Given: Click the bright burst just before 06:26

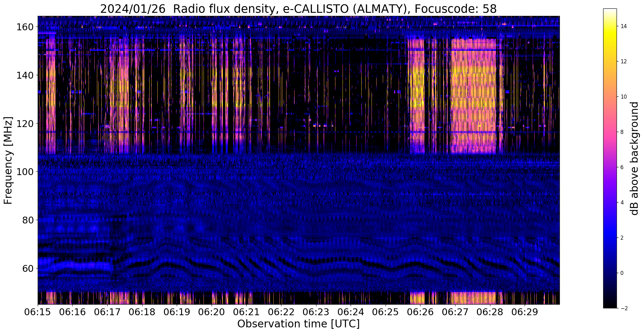Looking at the screenshot, I should click(416, 96).
